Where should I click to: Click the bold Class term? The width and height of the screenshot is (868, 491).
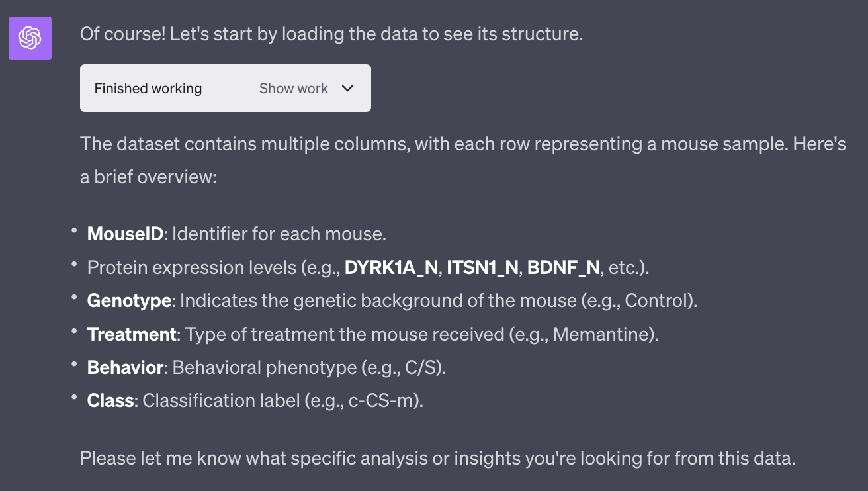coord(110,400)
